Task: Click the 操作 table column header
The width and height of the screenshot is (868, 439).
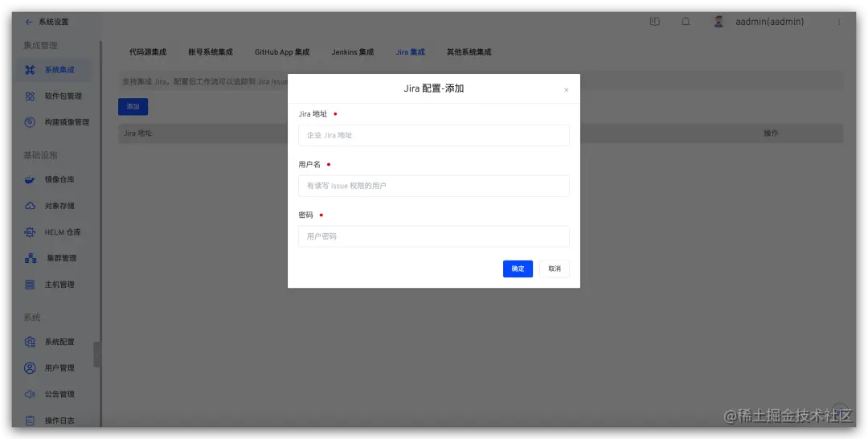Action: coord(771,133)
